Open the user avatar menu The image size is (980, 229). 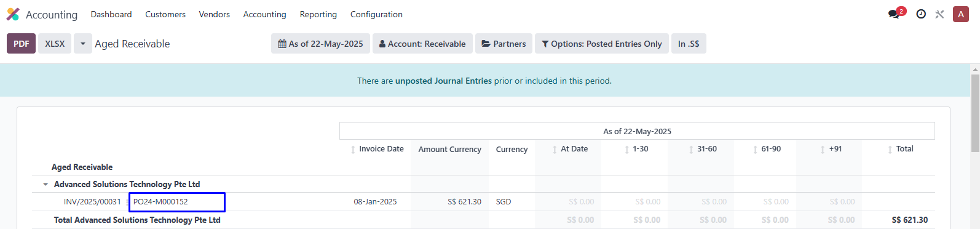(961, 14)
